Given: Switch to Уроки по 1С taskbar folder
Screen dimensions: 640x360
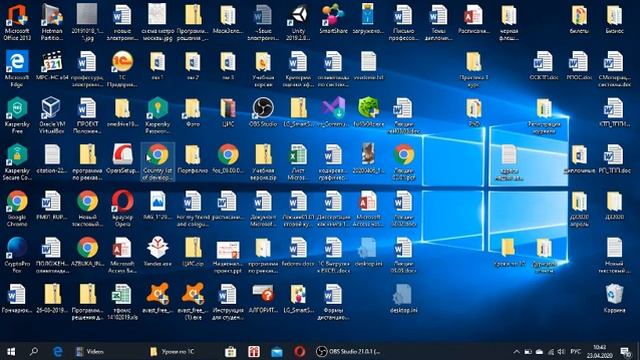Looking at the screenshot, I should point(172,351).
